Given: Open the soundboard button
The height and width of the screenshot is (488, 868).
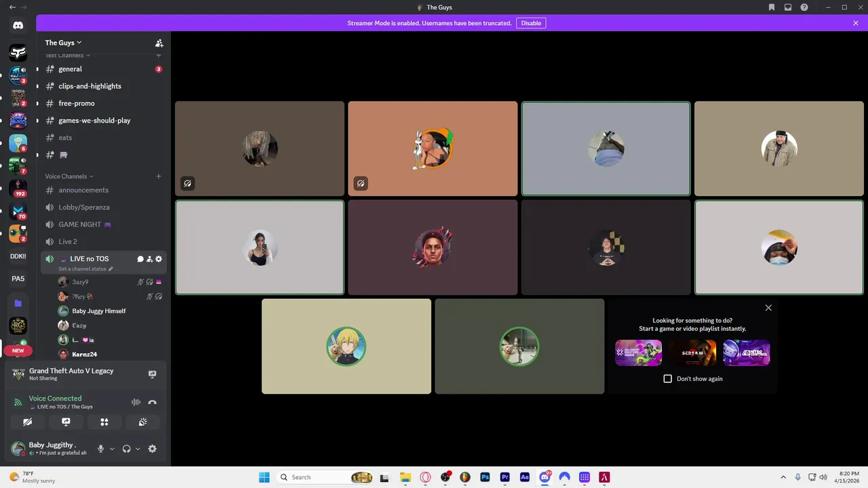Looking at the screenshot, I should 143,422.
